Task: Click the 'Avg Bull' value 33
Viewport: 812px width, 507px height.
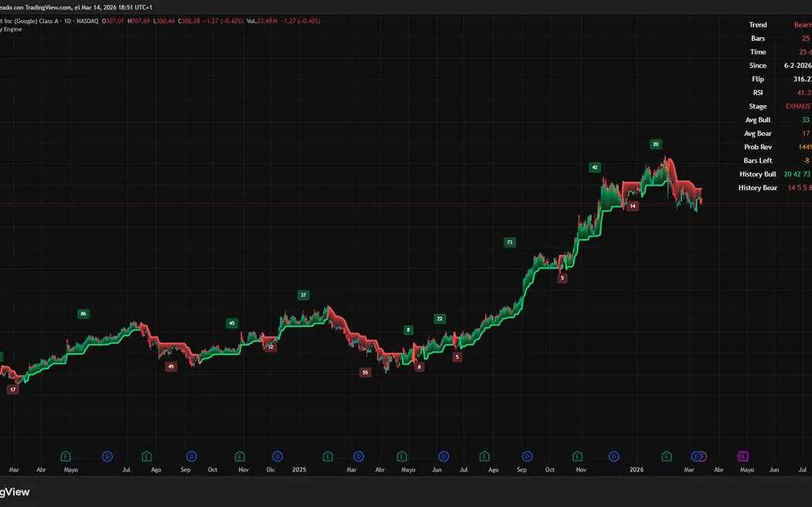Action: (x=805, y=120)
